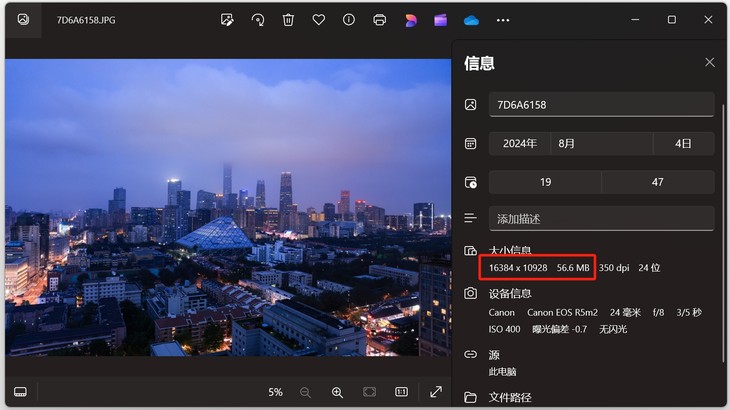
Task: Select the 2024年 year field
Action: 520,143
